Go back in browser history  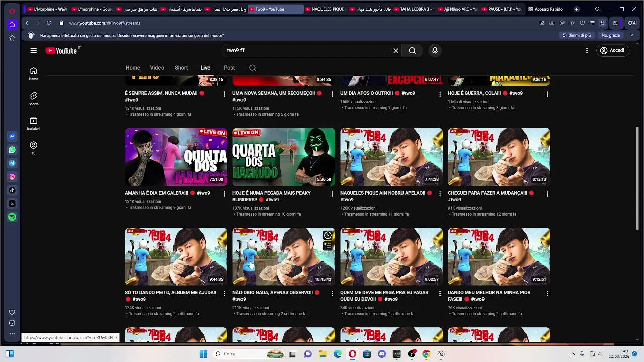coord(27,23)
